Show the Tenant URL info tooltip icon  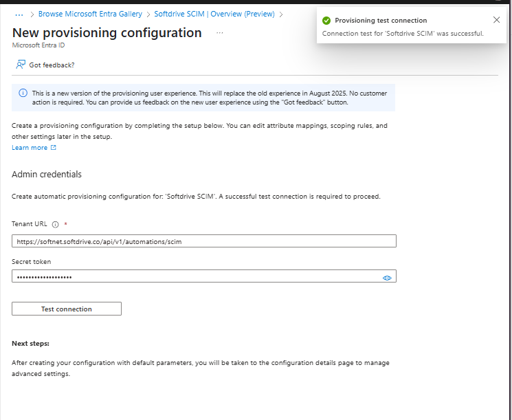(56, 224)
